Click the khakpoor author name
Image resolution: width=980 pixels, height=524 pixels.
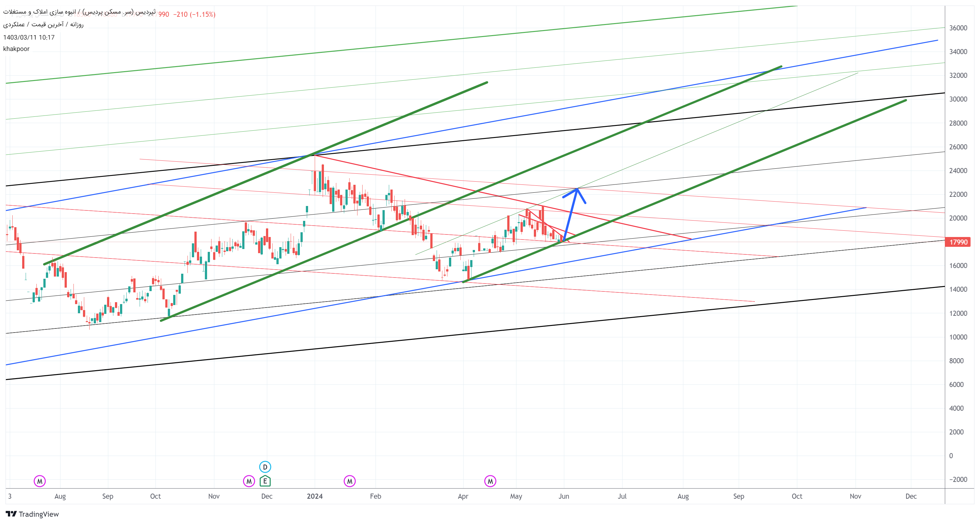[x=16, y=49]
